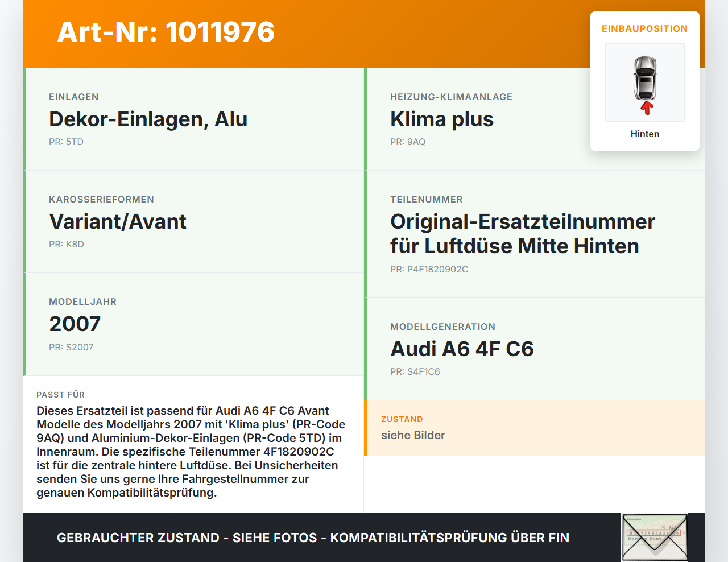This screenshot has width=728, height=562.
Task: Click the car diagram showing Einbauposition
Action: [x=644, y=82]
